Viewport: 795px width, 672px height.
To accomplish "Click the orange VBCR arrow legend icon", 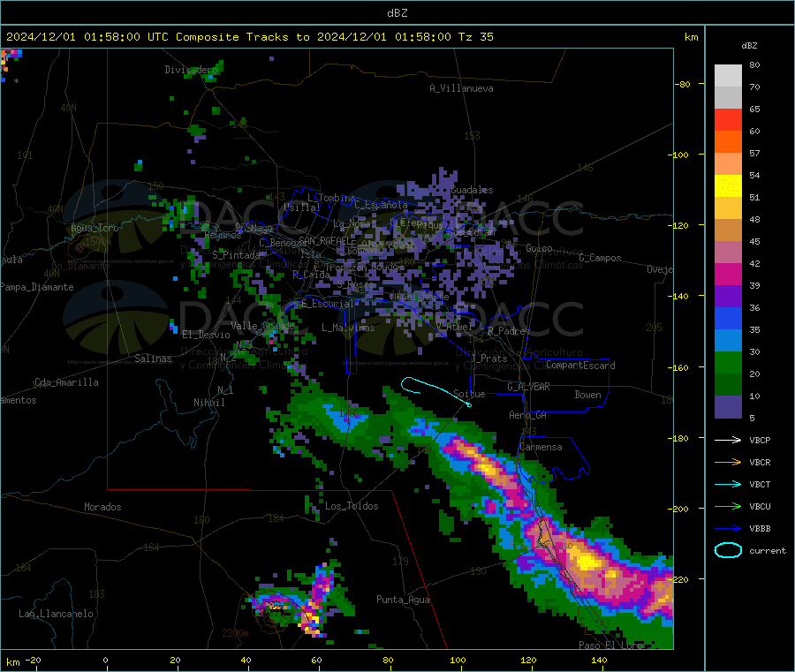I will tap(728, 462).
